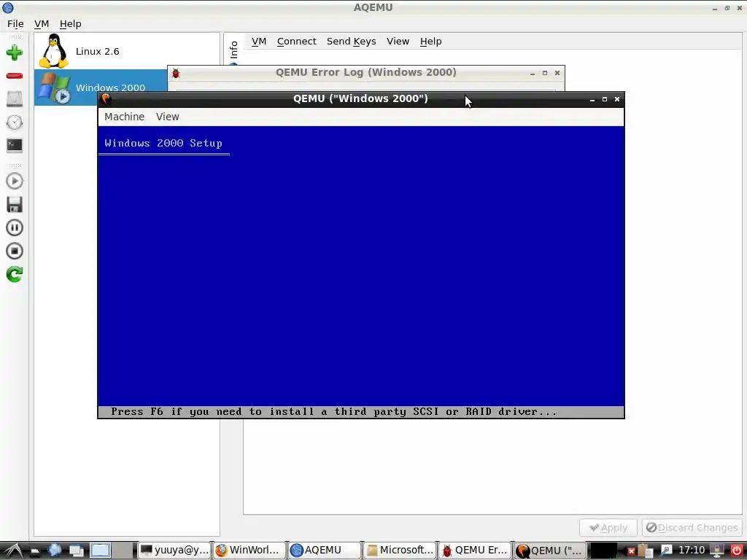
Task: Click the show desktop taskbar icon
Action: coord(77,551)
